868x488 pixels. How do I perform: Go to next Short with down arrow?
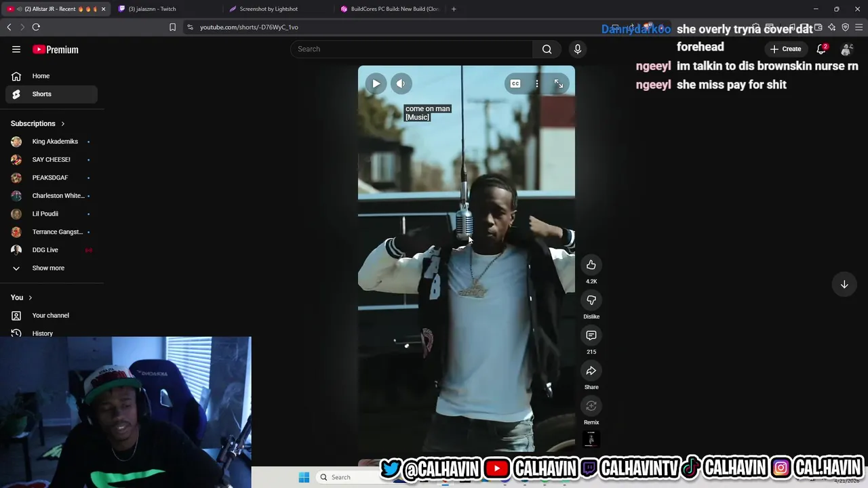coord(844,285)
